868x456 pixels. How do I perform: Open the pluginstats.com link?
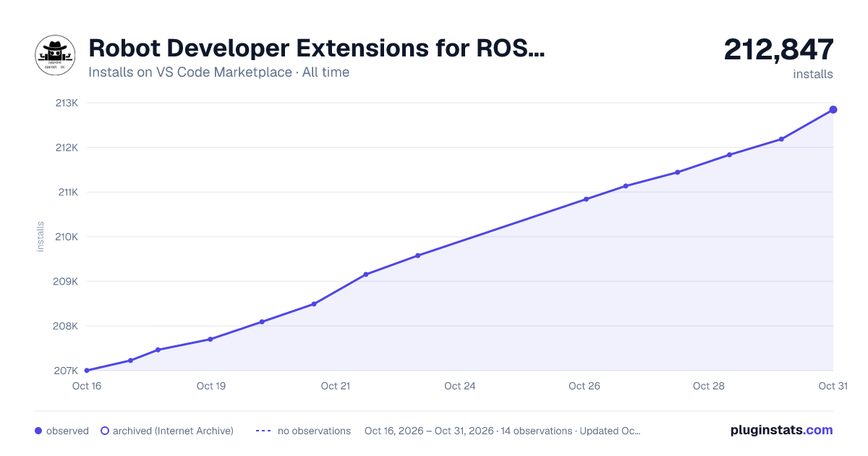[x=782, y=430]
